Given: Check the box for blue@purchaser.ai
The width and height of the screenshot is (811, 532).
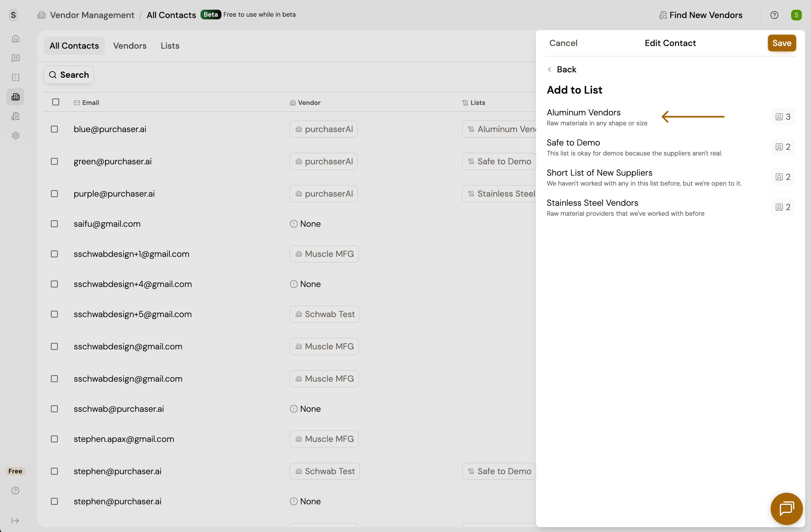Looking at the screenshot, I should tap(55, 129).
